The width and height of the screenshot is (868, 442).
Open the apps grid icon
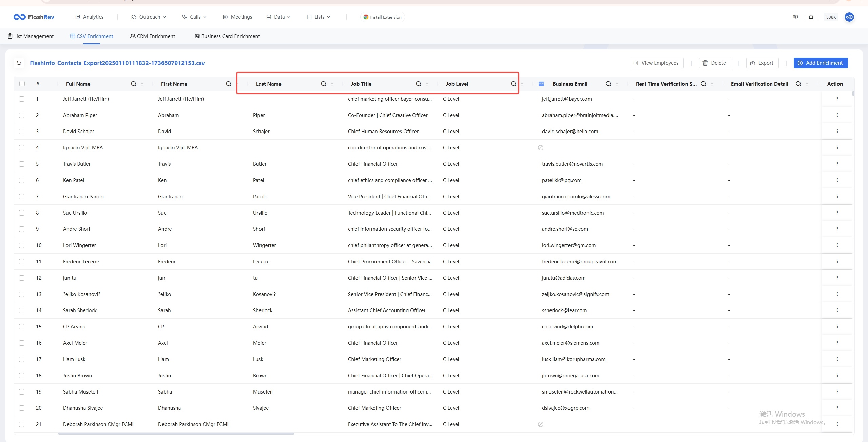[796, 17]
